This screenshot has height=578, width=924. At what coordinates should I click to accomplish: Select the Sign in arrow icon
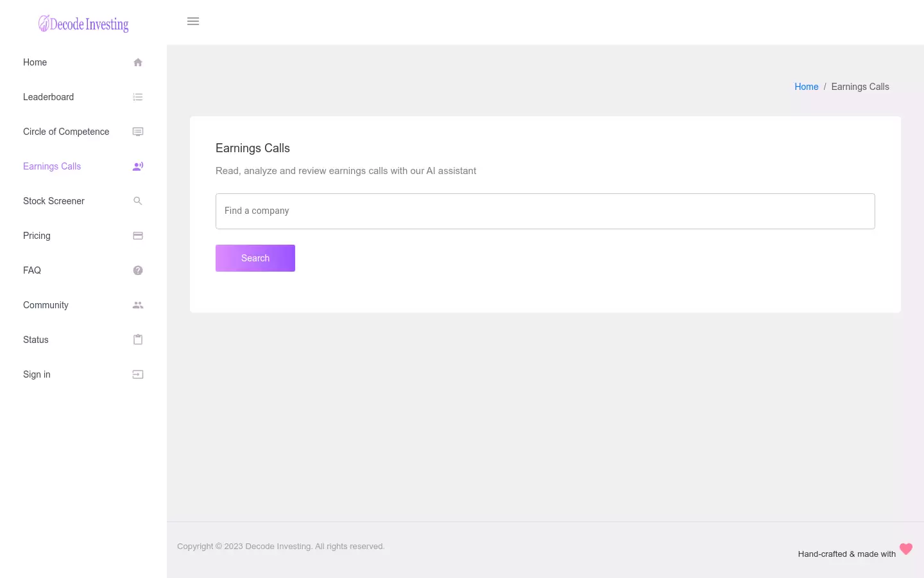click(x=138, y=374)
